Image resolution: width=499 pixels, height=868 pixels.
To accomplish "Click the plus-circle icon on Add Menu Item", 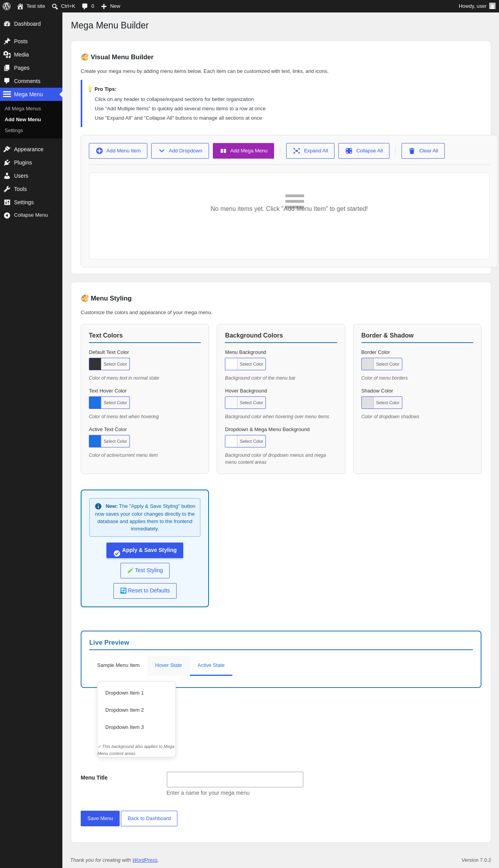I will pyautogui.click(x=99, y=151).
